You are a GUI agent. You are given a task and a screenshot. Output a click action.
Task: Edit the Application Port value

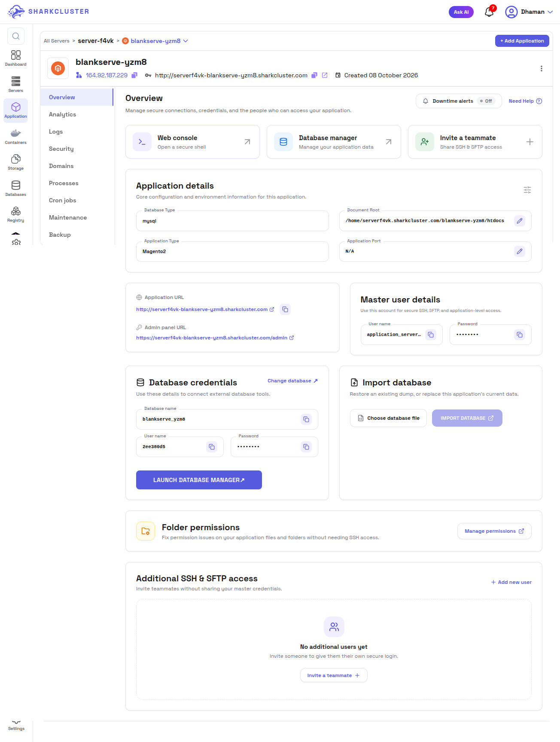(x=520, y=251)
